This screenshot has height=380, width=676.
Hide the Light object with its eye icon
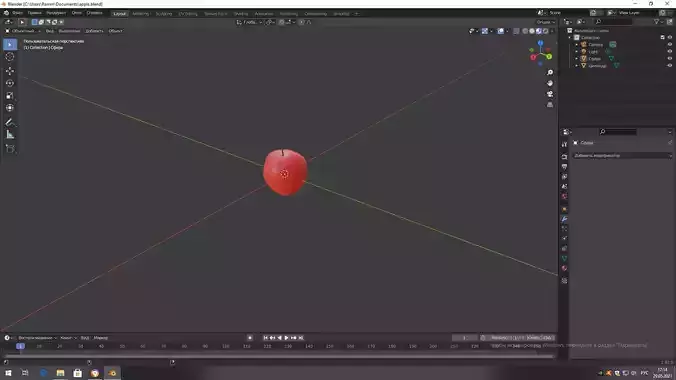click(670, 51)
